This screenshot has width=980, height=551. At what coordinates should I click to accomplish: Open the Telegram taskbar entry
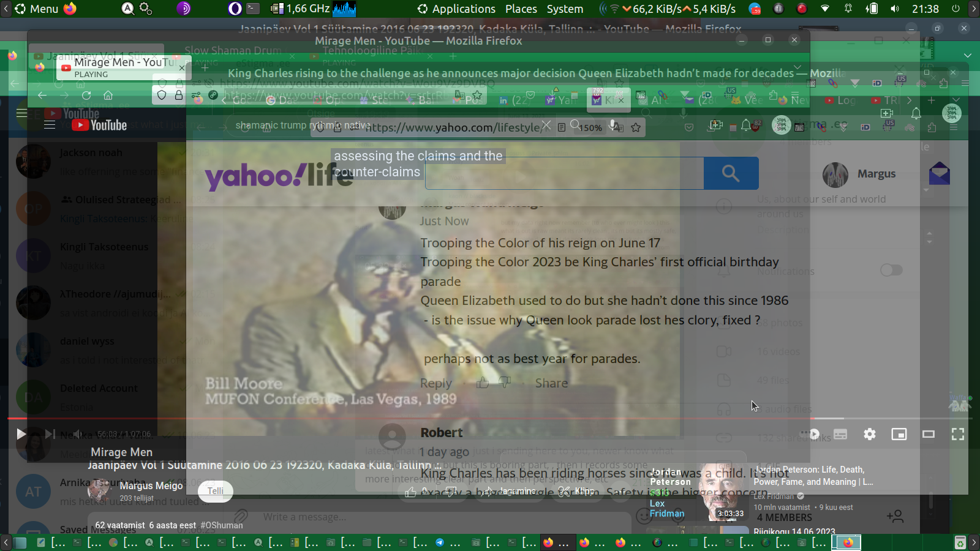(448, 542)
